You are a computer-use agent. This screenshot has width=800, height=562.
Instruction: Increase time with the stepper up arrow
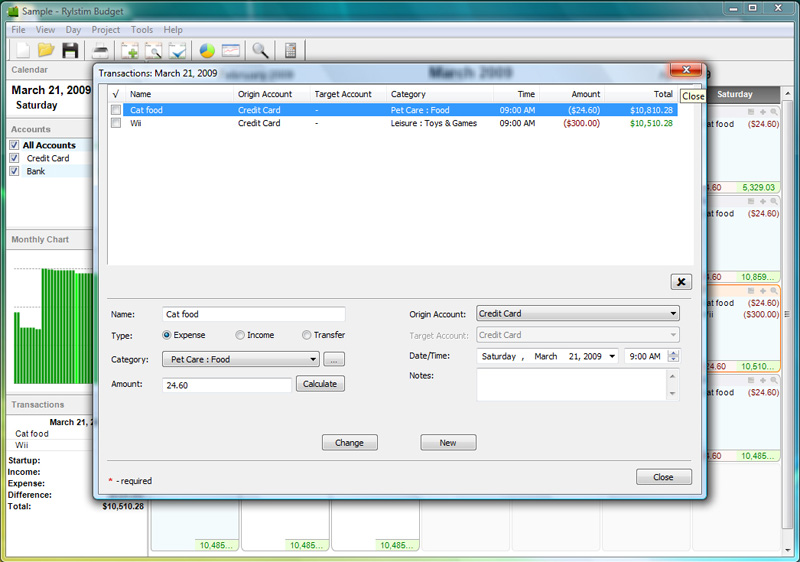click(673, 353)
